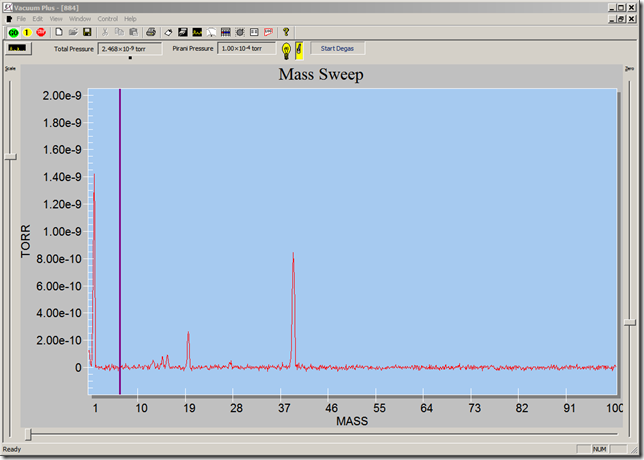The width and height of the screenshot is (644, 460).
Task: Click the Total Pressure label
Action: click(x=74, y=49)
